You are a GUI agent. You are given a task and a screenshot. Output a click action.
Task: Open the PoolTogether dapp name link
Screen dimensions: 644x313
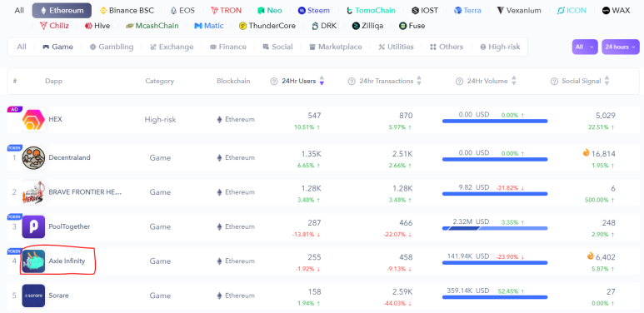(69, 227)
